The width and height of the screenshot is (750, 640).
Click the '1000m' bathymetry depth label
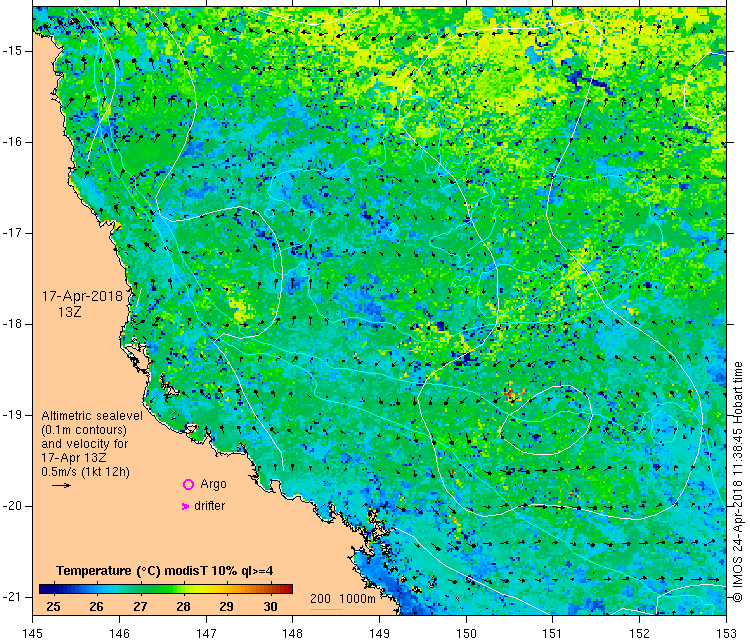tap(357, 599)
